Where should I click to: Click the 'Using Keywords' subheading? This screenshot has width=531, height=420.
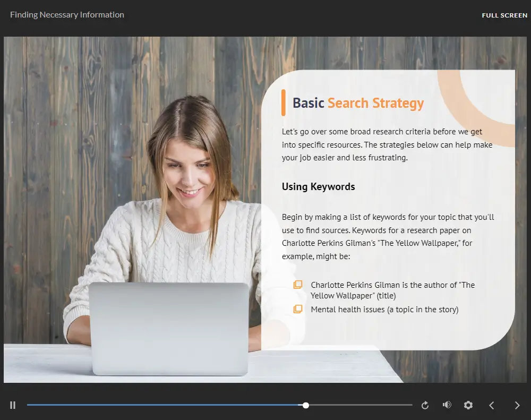(318, 187)
